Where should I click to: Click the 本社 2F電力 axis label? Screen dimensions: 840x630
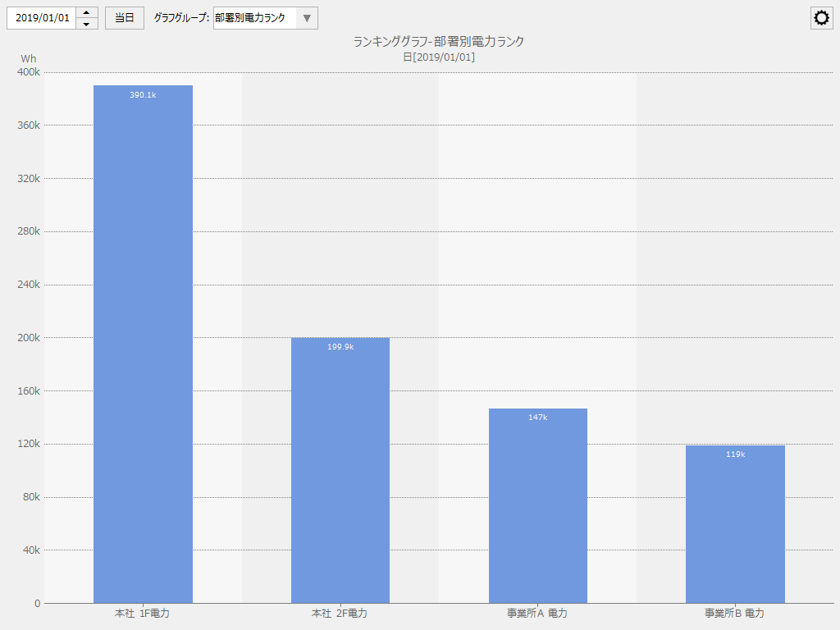click(340, 613)
